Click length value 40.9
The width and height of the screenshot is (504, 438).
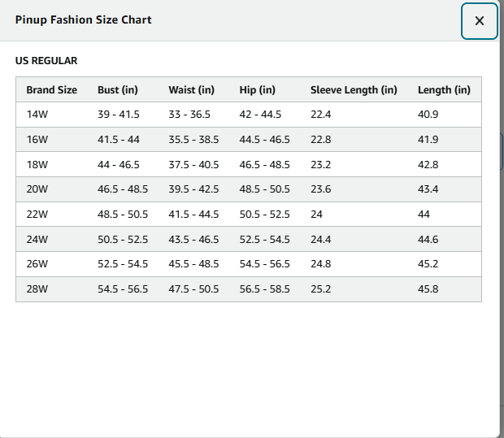428,115
